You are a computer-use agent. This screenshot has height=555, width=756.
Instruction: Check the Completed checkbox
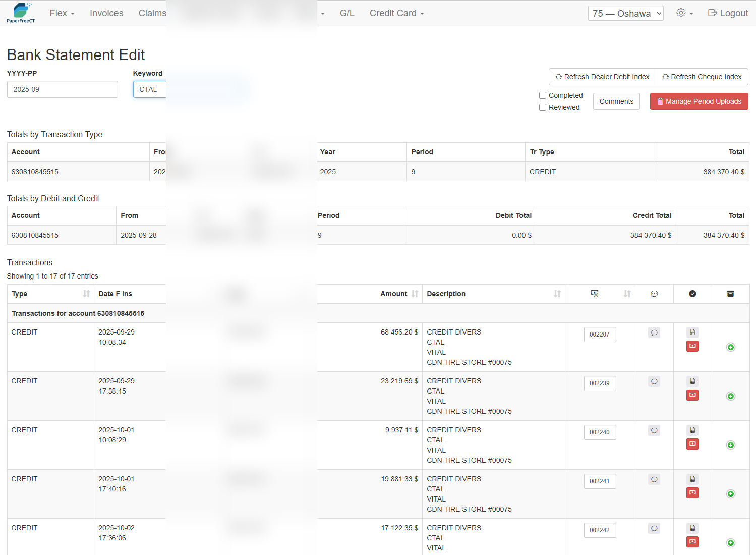(x=543, y=95)
